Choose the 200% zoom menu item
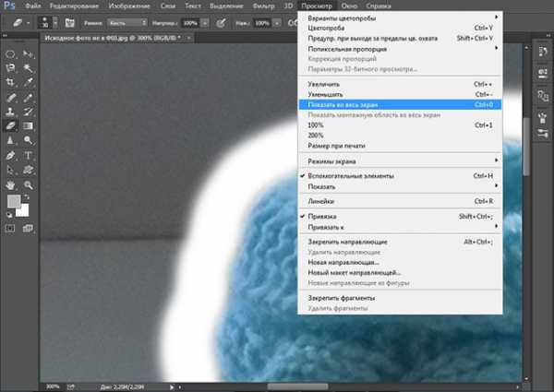This screenshot has height=392, width=554. click(400, 136)
